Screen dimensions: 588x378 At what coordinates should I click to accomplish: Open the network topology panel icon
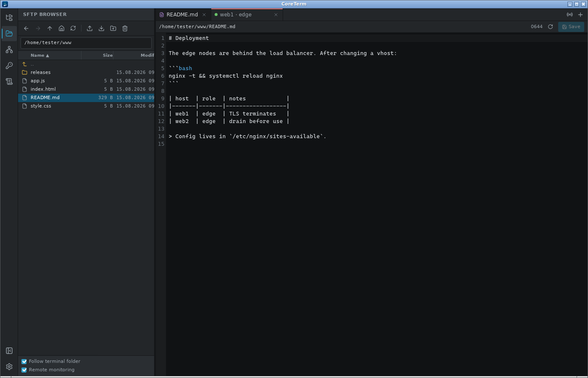[9, 50]
